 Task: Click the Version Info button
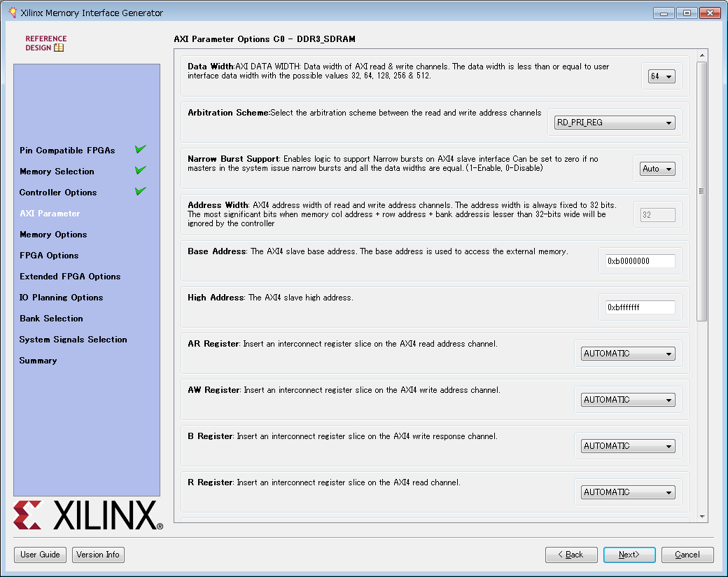98,555
